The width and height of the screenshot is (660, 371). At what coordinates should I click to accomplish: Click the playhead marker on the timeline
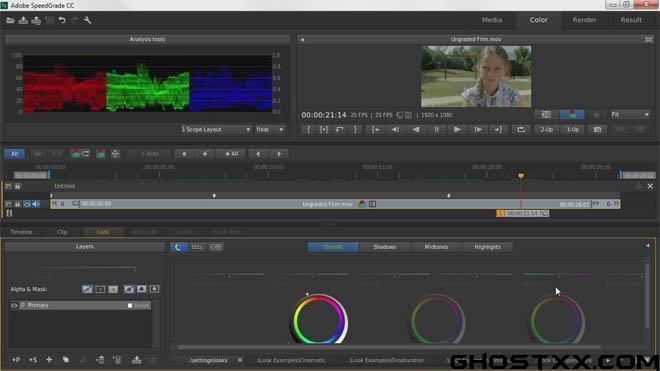tap(521, 176)
